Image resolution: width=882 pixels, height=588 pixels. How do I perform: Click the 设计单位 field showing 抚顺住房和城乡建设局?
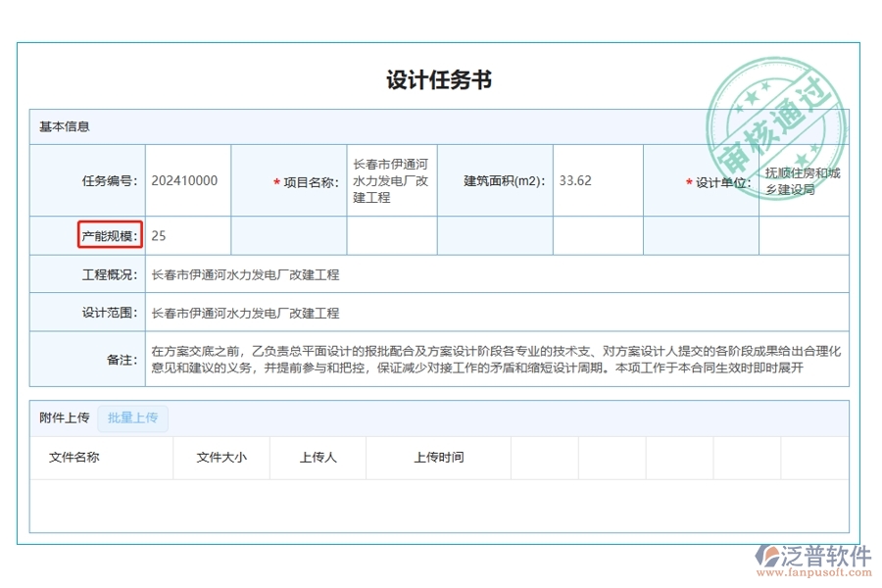[x=804, y=181]
